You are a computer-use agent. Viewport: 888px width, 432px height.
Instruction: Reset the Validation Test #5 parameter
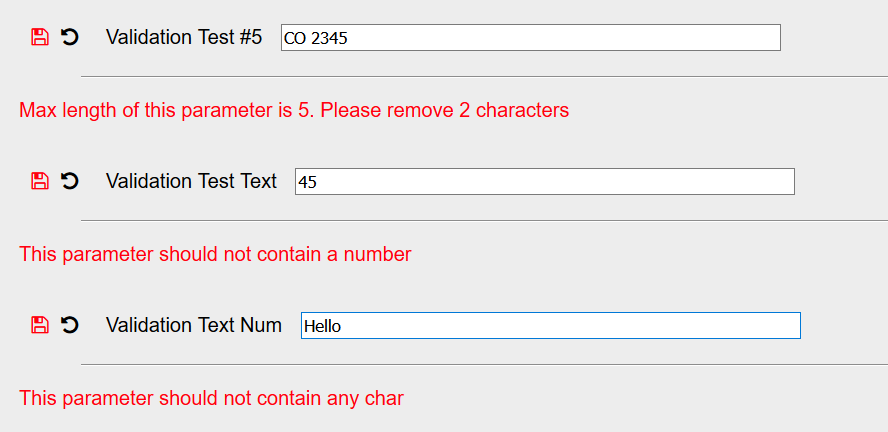(x=70, y=37)
